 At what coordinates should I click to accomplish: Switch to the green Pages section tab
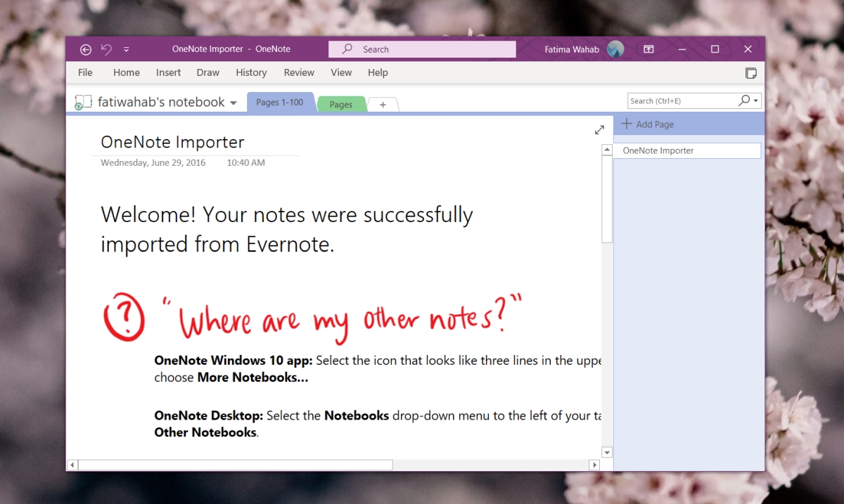point(341,104)
